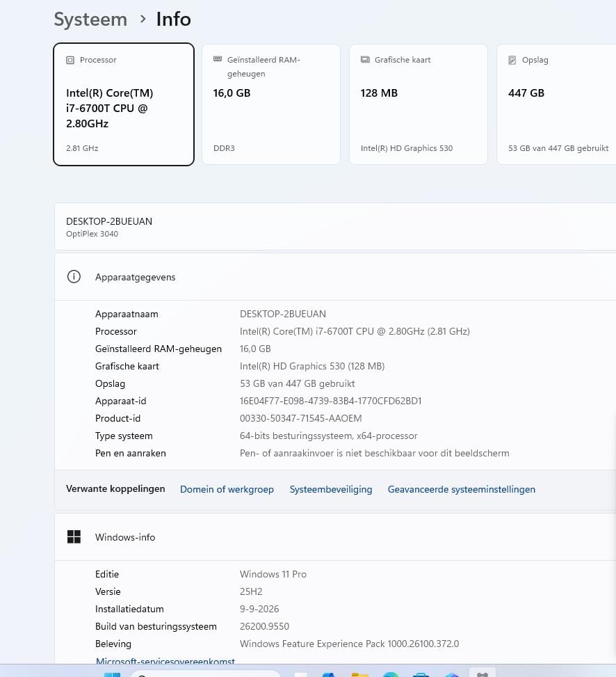Viewport: 616px width, 677px height.
Task: Collapse the Apparaatgegevens section header
Action: coord(335,277)
